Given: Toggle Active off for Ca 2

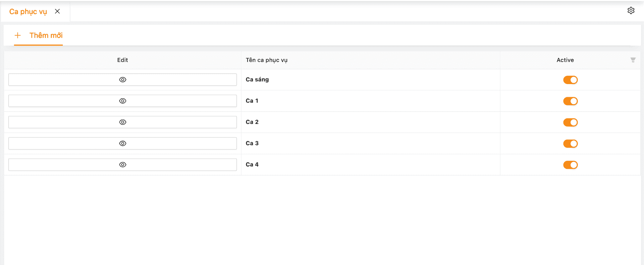Looking at the screenshot, I should (570, 122).
